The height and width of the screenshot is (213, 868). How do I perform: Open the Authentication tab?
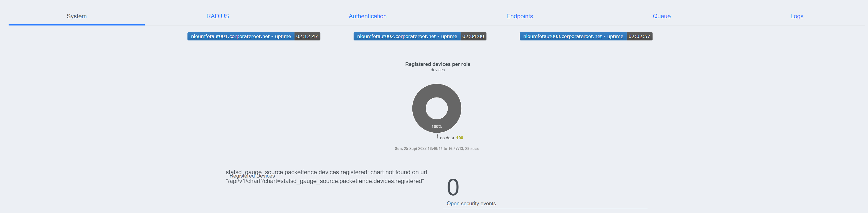pyautogui.click(x=367, y=16)
